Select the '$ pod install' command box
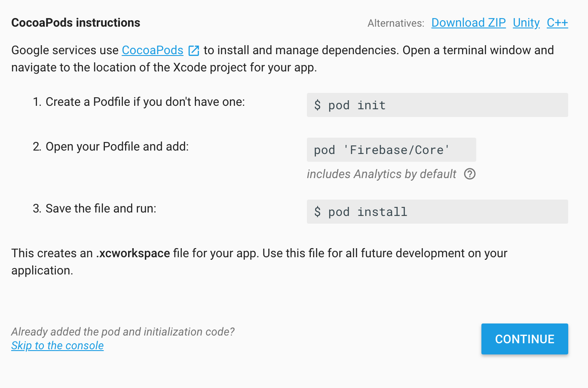Image resolution: width=588 pixels, height=388 pixels. 438,212
